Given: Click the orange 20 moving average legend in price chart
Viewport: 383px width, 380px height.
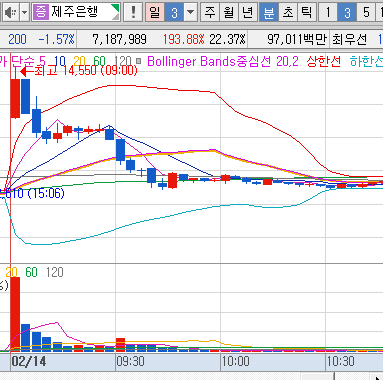Looking at the screenshot, I should [x=79, y=61].
